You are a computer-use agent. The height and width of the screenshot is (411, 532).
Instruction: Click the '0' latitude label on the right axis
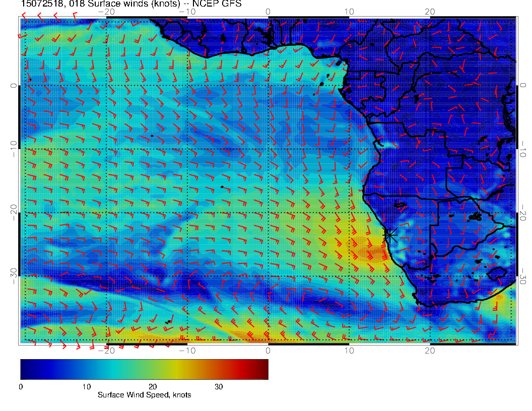[x=523, y=85]
